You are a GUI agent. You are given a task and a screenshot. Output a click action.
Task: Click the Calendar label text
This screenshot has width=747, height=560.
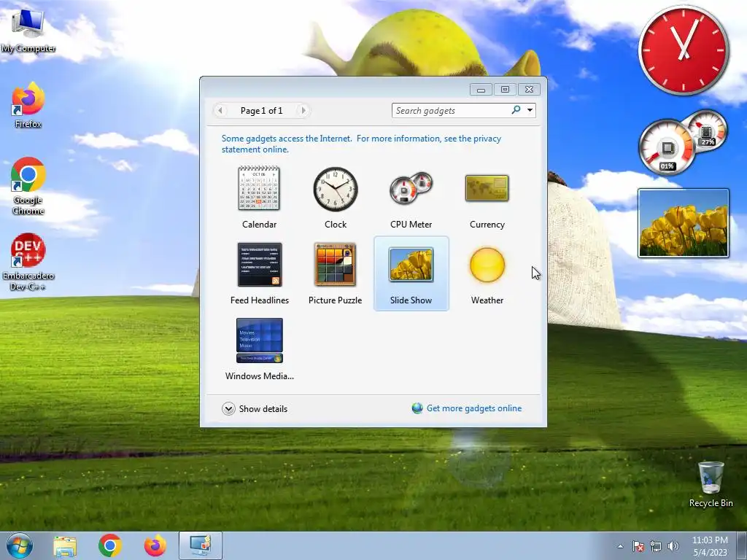259,225
